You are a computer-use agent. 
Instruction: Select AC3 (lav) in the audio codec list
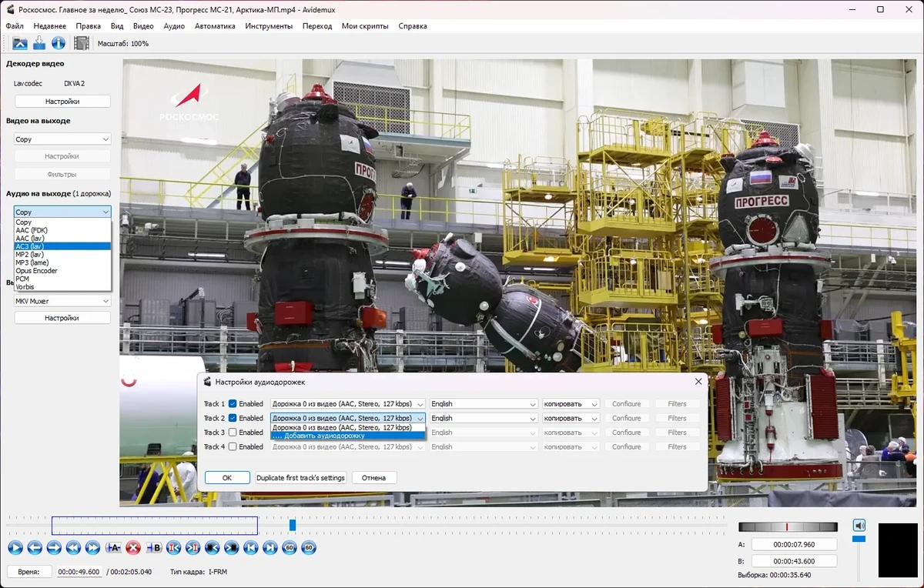click(62, 246)
